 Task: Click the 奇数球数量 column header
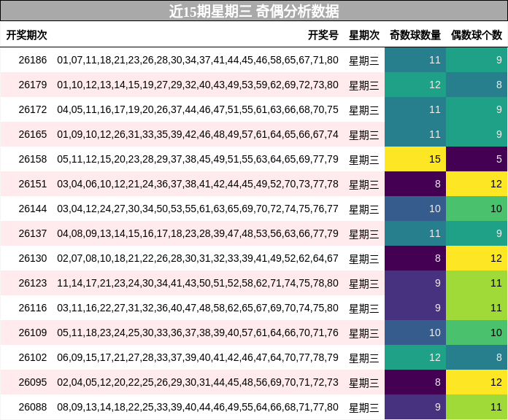415,35
